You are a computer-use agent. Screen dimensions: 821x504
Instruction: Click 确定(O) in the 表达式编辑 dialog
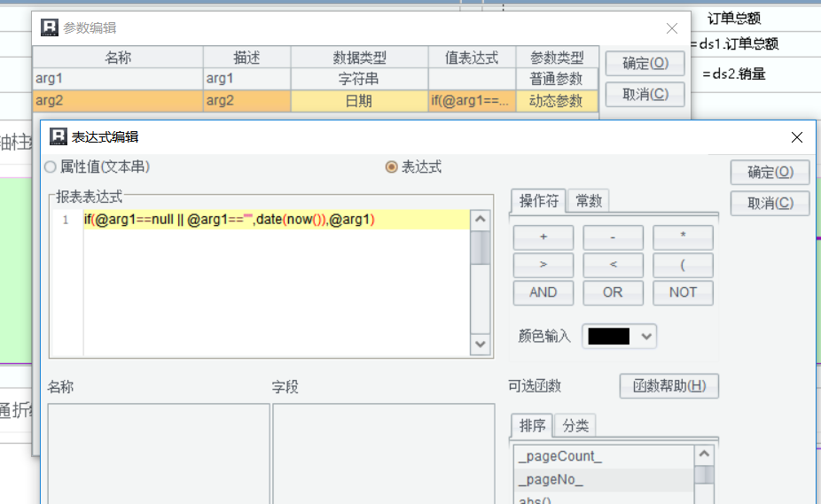click(x=770, y=172)
